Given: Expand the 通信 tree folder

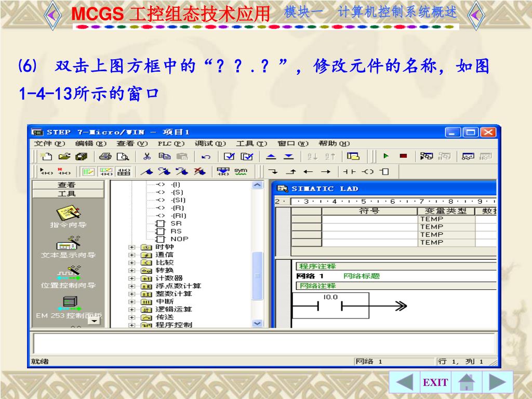Looking at the screenshot, I should [131, 255].
